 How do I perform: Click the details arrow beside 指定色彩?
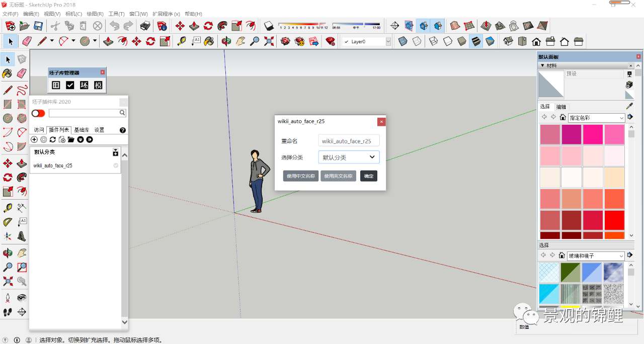[x=630, y=117]
